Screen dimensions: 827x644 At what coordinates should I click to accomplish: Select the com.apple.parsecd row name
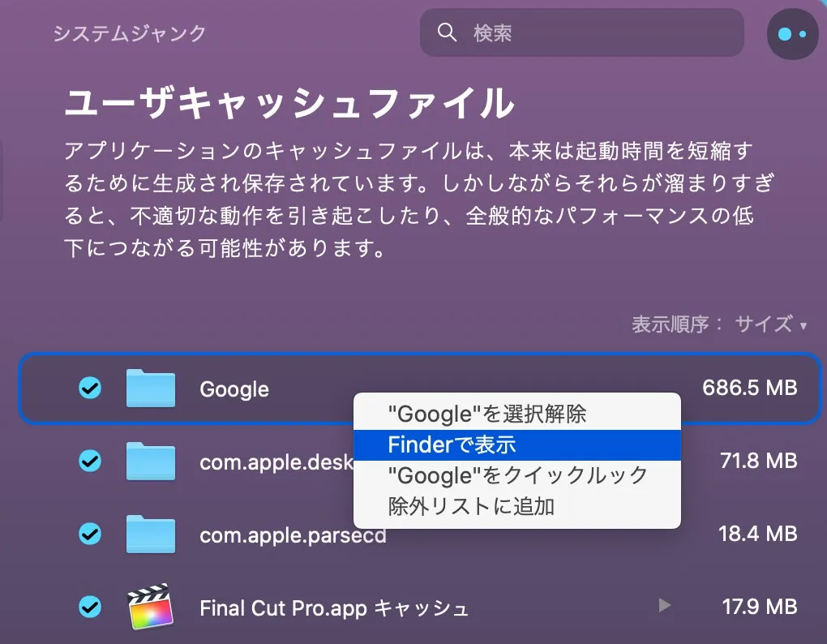tap(293, 535)
